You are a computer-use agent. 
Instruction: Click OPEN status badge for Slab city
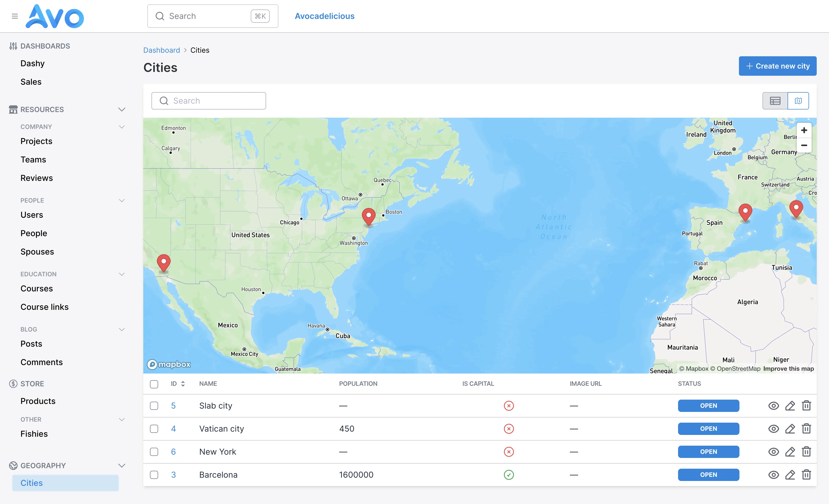[x=708, y=406]
